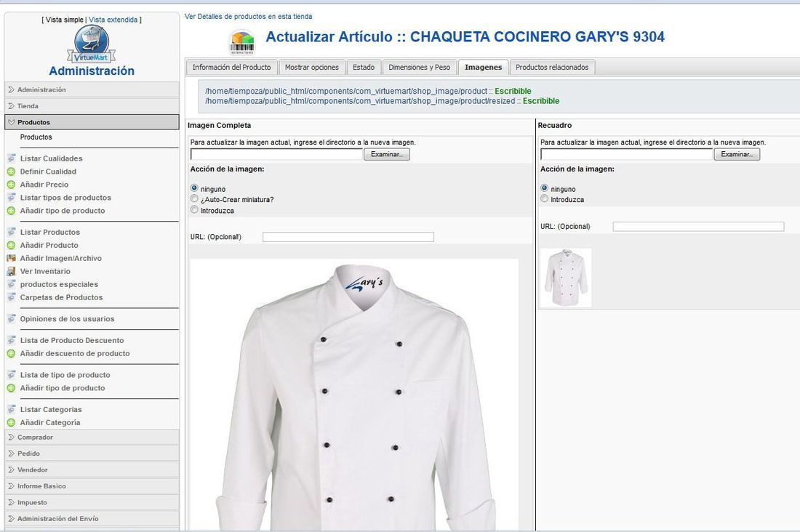
Task: Expand the Comprador menu section
Action: (x=92, y=437)
